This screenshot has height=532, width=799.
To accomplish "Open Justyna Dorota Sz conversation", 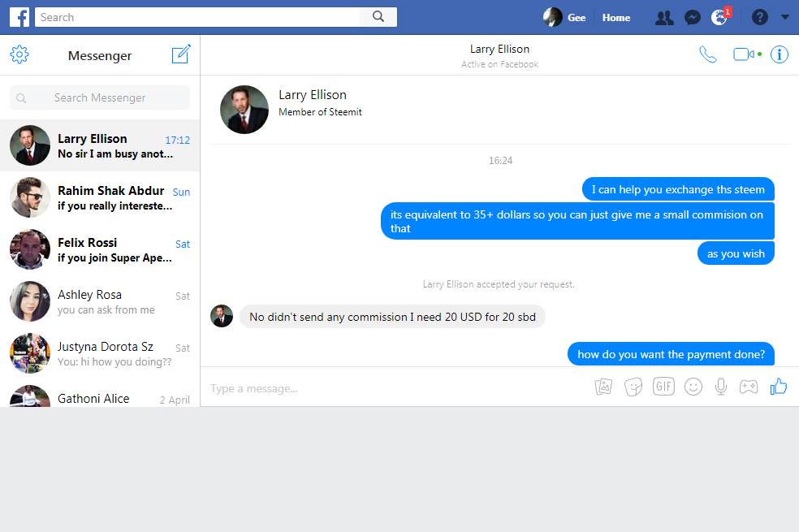I will pyautogui.click(x=100, y=353).
